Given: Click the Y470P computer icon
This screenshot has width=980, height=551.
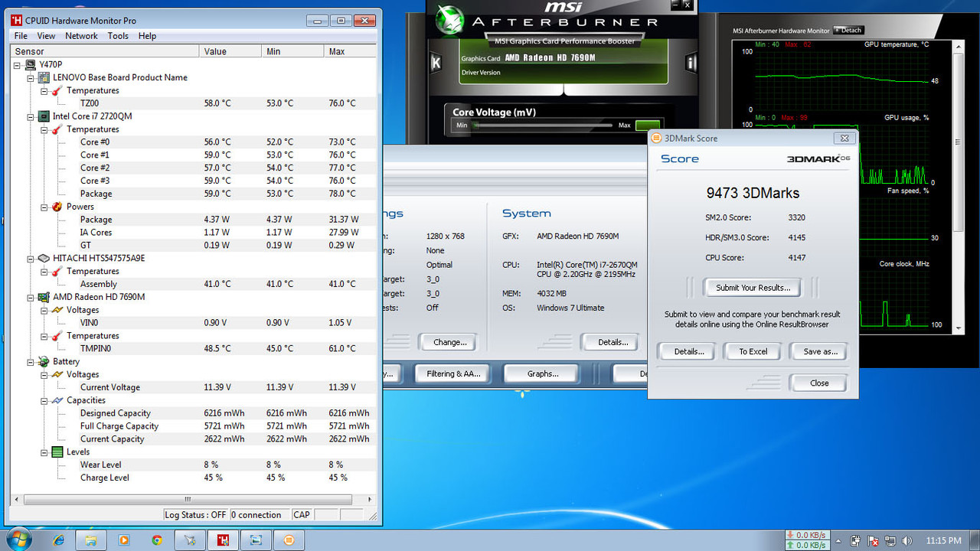Looking at the screenshot, I should tap(31, 64).
